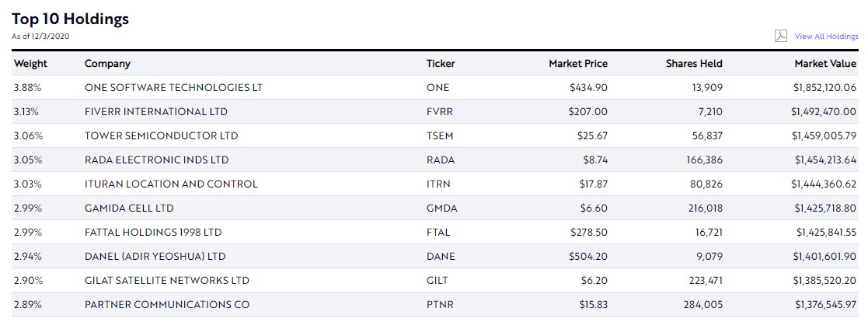Viewport: 868px width, 326px height.
Task: Click the $1,852,120.06 market value cell
Action: (x=824, y=88)
